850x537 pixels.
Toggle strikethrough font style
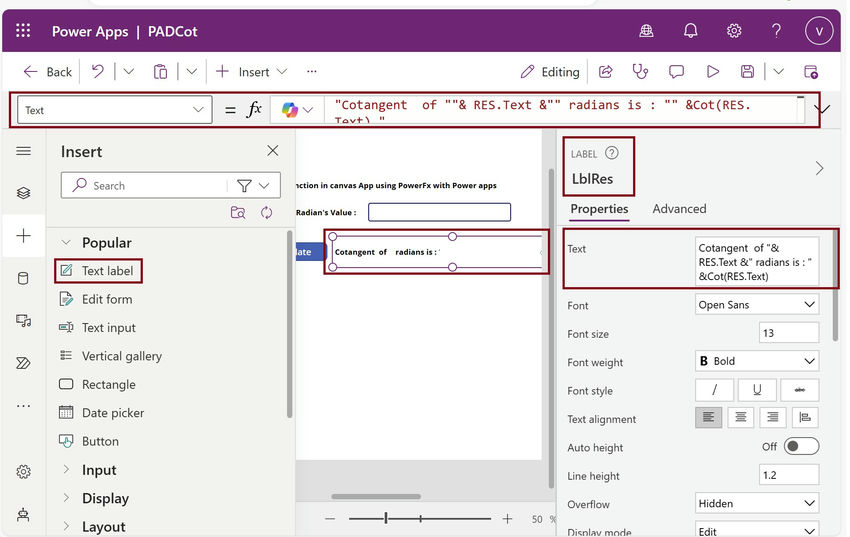(x=800, y=390)
